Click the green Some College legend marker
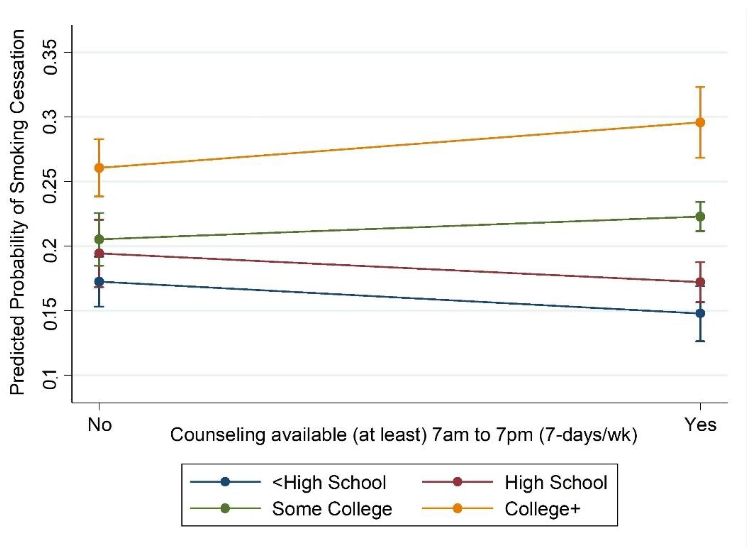Image resolution: width=756 pixels, height=552 pixels. (225, 509)
